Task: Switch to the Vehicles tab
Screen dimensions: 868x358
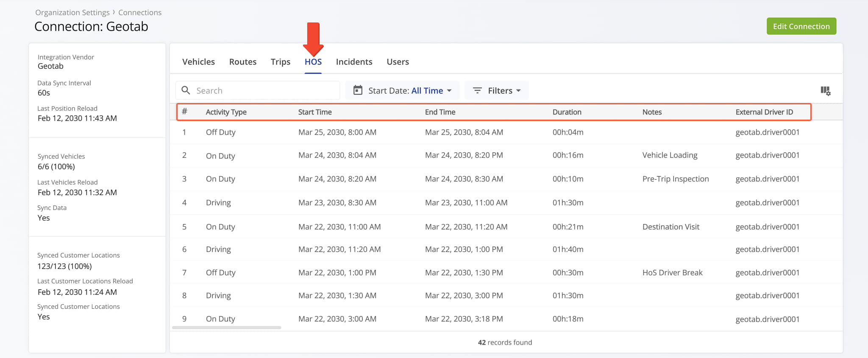Action: click(198, 62)
